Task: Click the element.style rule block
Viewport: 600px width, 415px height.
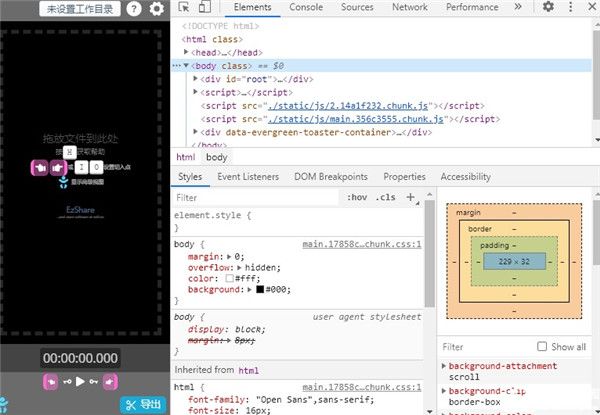Action: tap(298, 221)
